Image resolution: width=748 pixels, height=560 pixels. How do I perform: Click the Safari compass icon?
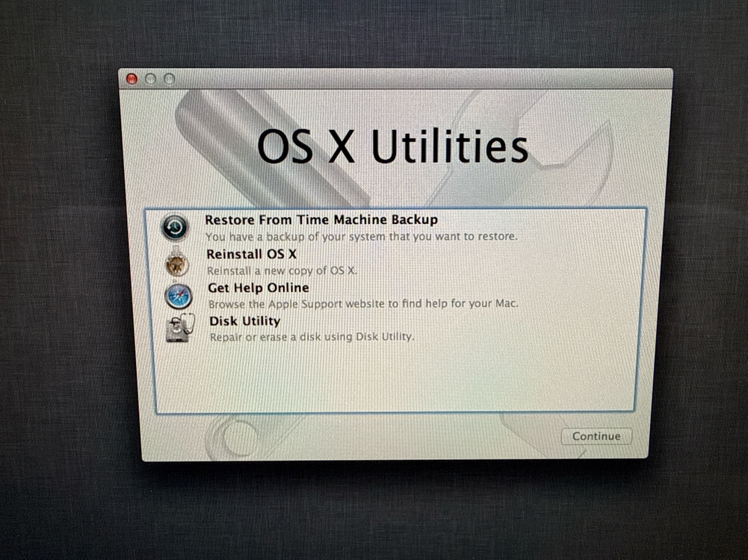click(179, 296)
